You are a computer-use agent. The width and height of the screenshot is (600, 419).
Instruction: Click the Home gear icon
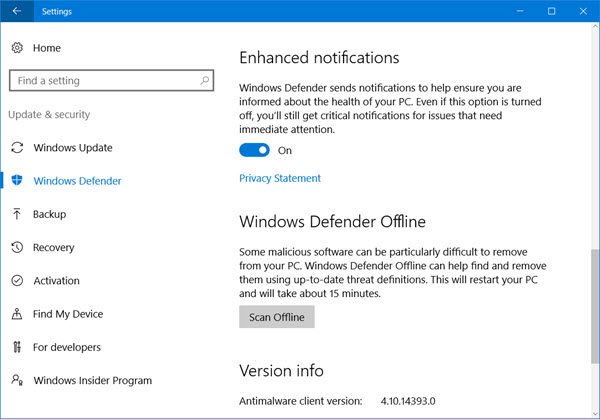(x=17, y=48)
